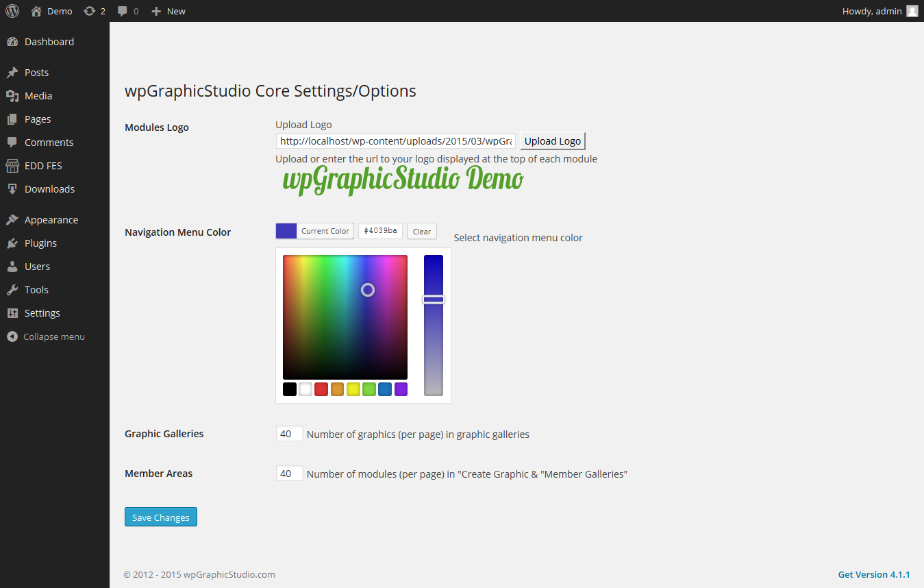Select the white palette swatch
Screen dimensions: 924x588
pos(305,389)
